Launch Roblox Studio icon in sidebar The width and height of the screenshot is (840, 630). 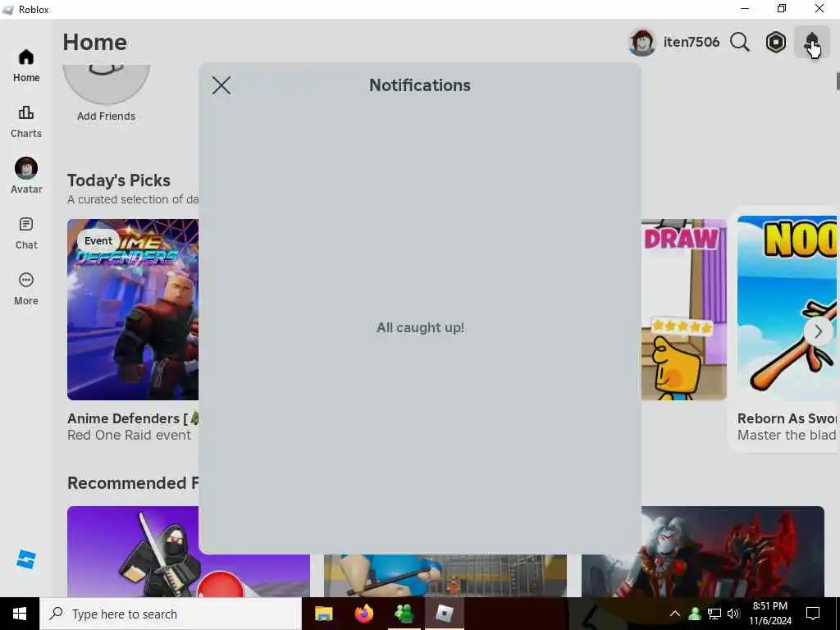click(x=25, y=559)
